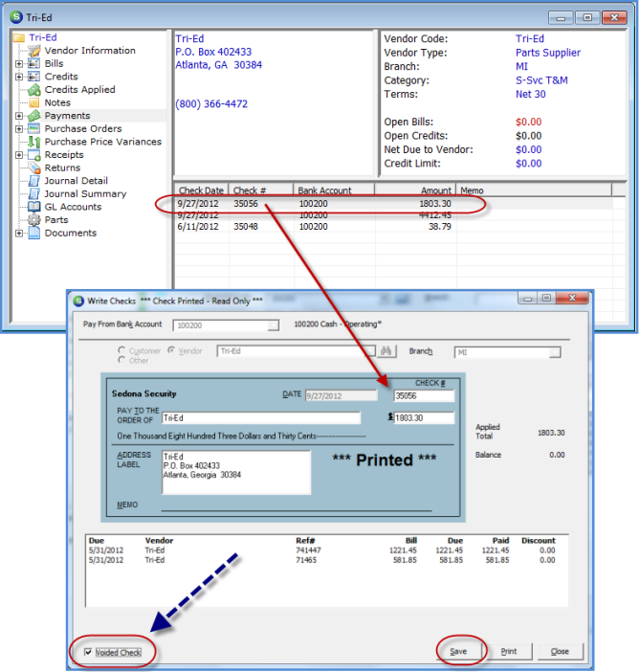Expand the Documents tree node
Viewport: 639px width, 672px height.
[19, 234]
